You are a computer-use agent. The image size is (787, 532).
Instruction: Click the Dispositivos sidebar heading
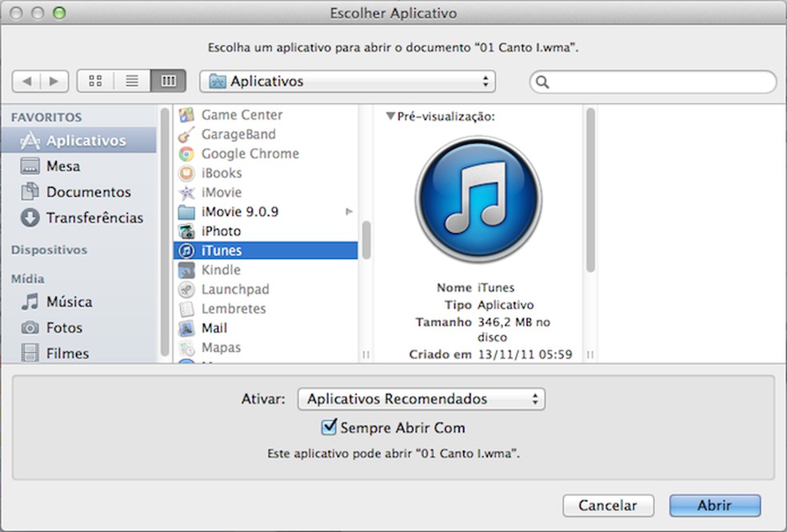click(x=50, y=250)
